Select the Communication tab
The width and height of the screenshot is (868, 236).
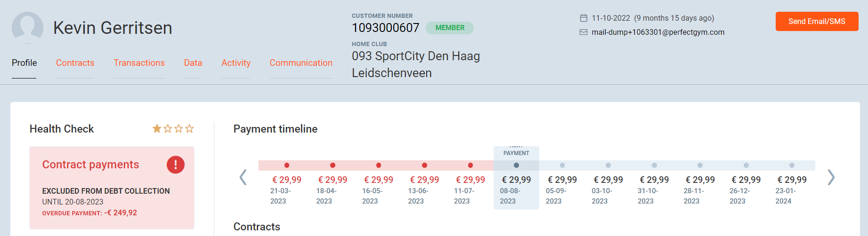pos(300,63)
